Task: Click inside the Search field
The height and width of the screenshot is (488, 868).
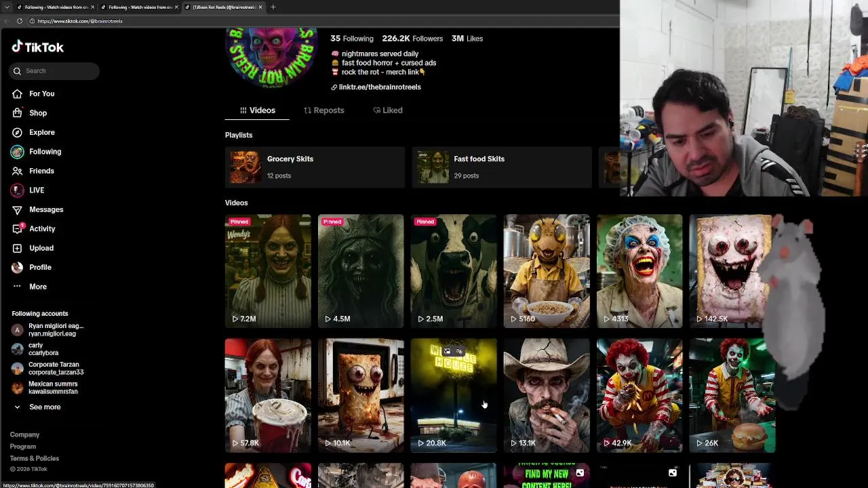Action: click(54, 71)
